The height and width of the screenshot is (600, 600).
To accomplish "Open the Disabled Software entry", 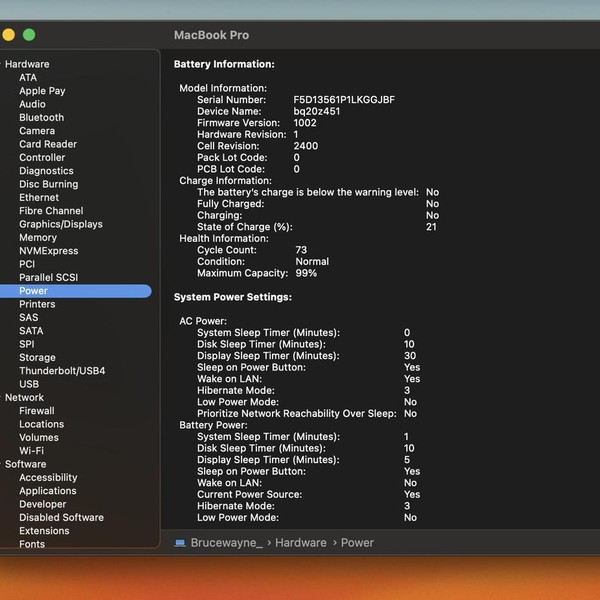I will click(61, 518).
